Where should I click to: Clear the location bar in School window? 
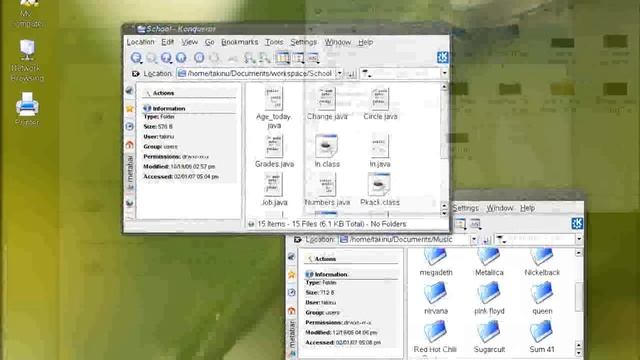coord(136,73)
